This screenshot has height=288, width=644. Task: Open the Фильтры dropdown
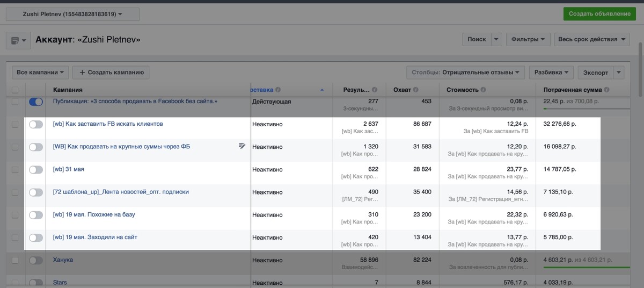[528, 39]
